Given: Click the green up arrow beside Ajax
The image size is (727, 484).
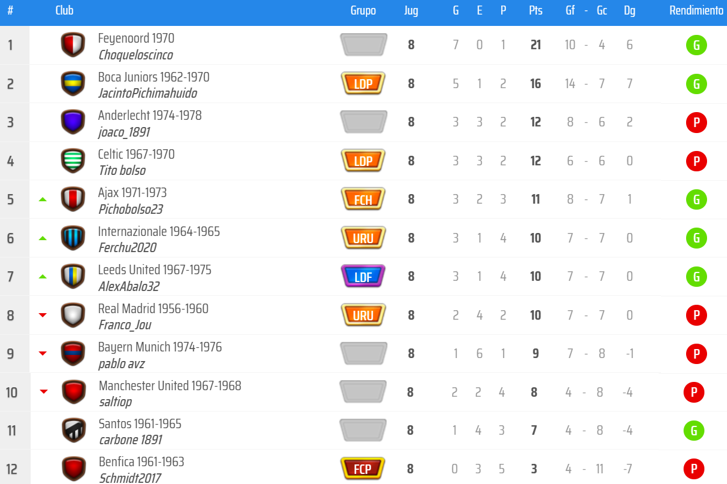Looking at the screenshot, I should tap(43, 199).
